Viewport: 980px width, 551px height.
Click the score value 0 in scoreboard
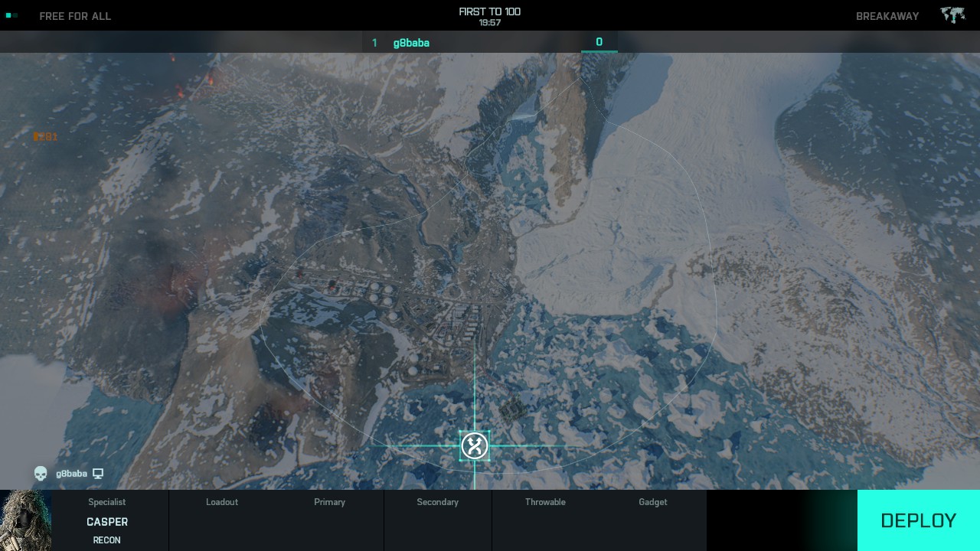599,42
